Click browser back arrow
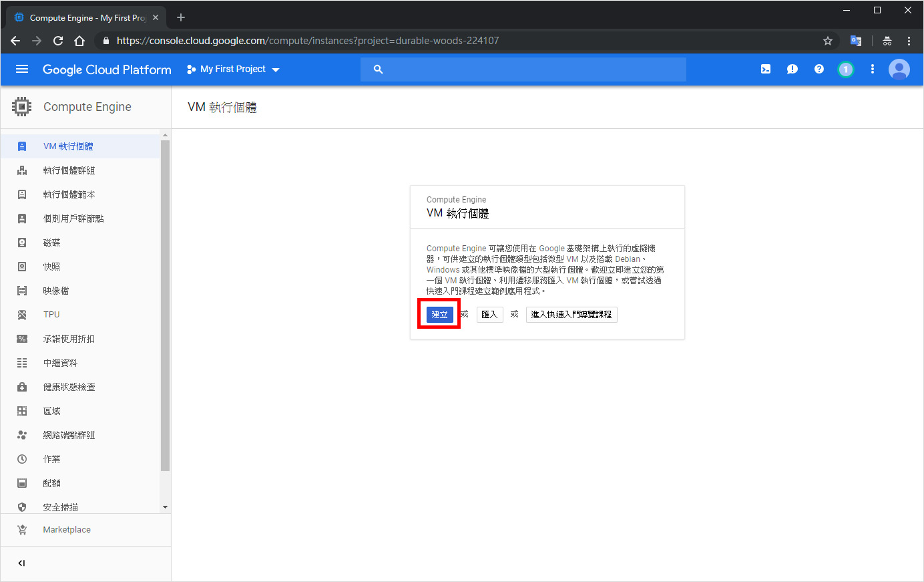Screen dimensions: 924x582 (15, 41)
